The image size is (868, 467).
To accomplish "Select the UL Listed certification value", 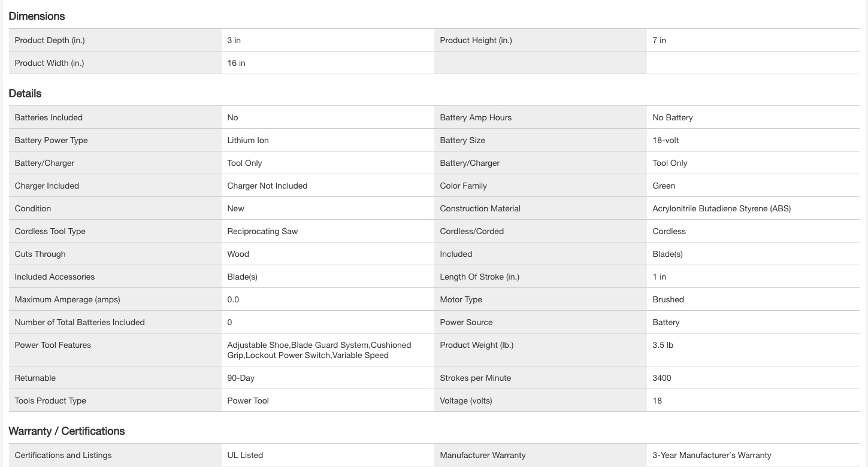I will point(245,456).
